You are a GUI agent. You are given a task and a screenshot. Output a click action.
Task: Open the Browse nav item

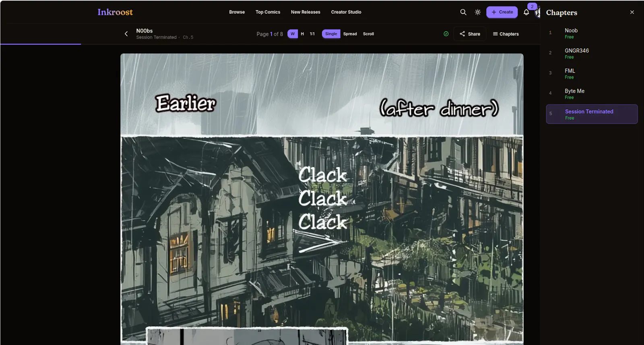(237, 12)
